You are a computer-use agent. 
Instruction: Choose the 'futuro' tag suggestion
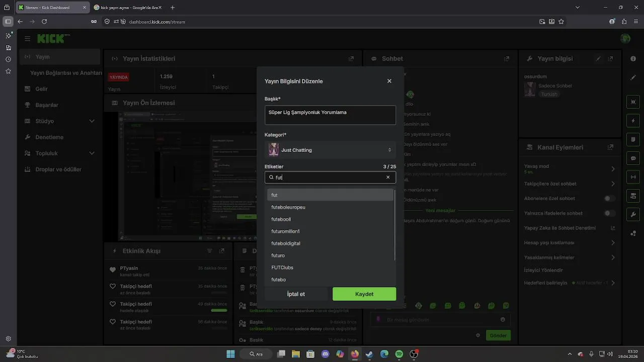[x=330, y=255]
